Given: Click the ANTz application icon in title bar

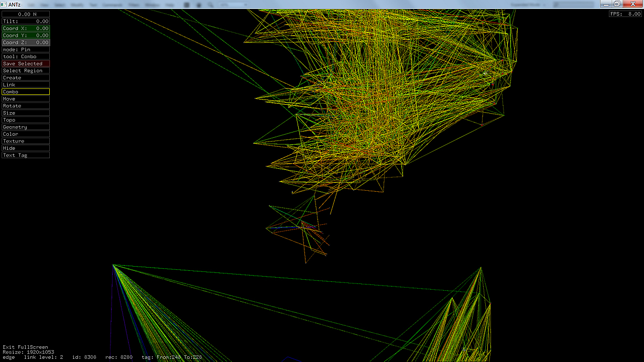Looking at the screenshot, I should 4,4.
